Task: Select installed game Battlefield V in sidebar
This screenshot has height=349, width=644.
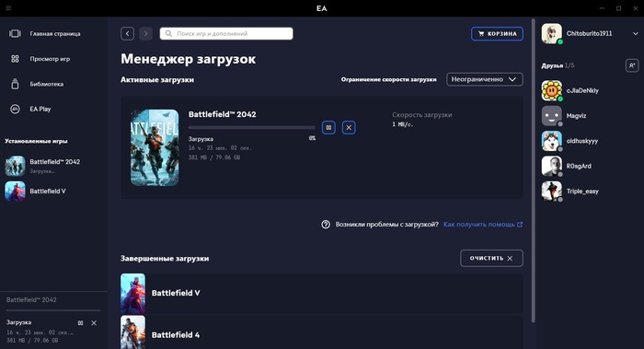Action: click(53, 192)
